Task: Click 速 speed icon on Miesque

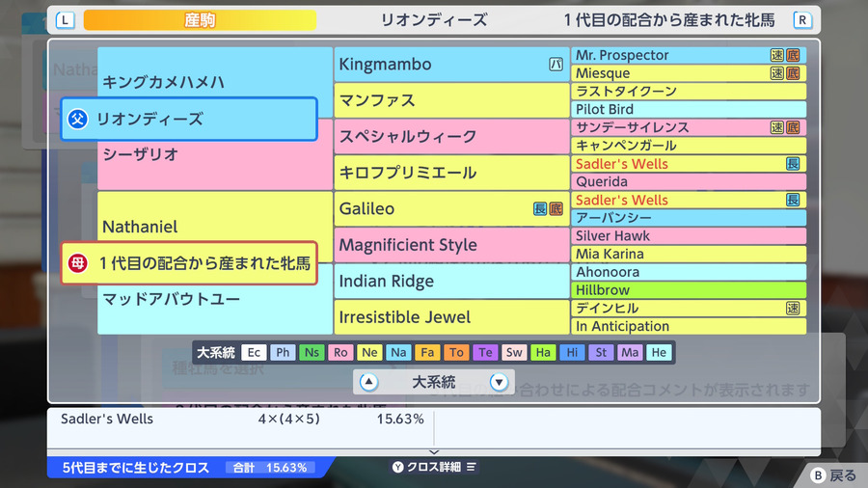Action: 777,73
